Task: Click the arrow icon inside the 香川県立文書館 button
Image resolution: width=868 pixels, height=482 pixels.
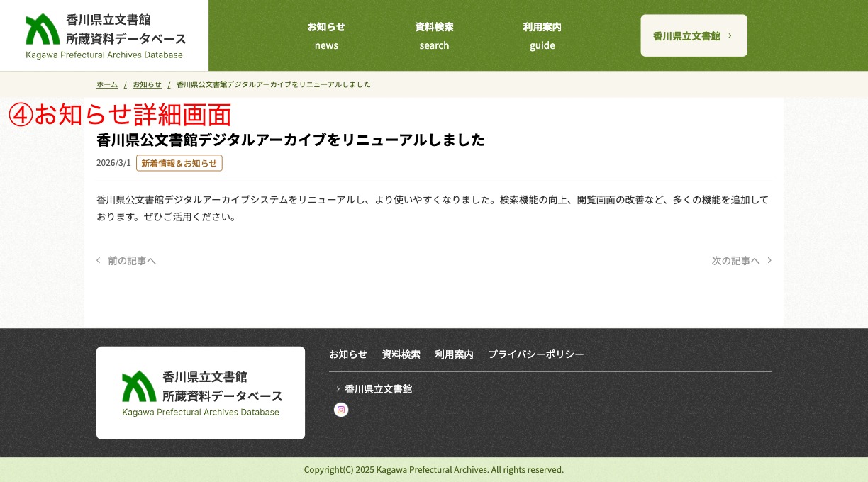Action: point(731,35)
